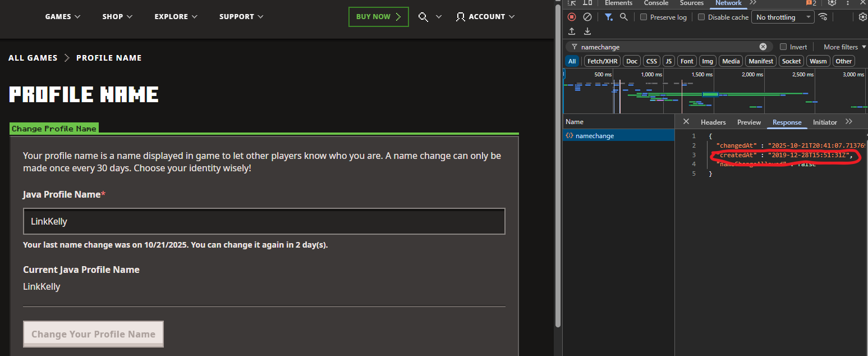Image resolution: width=868 pixels, height=356 pixels.
Task: Click the import HAR upload icon
Action: tap(572, 31)
